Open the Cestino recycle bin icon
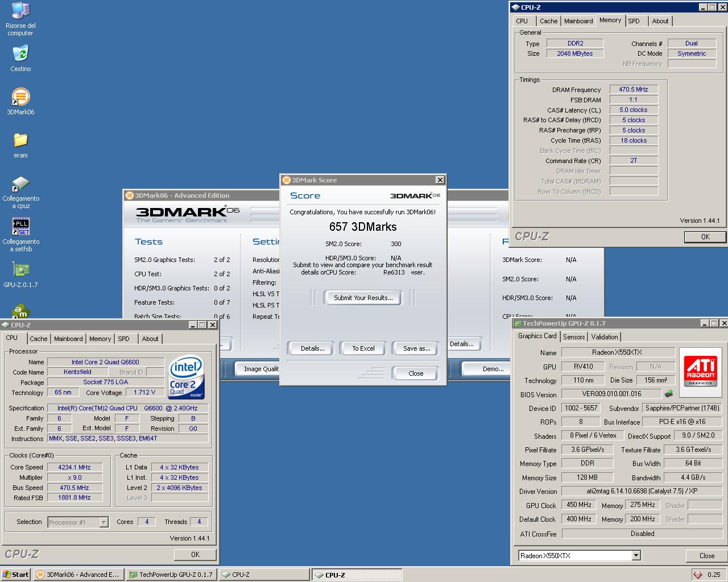728x582 pixels. click(20, 59)
